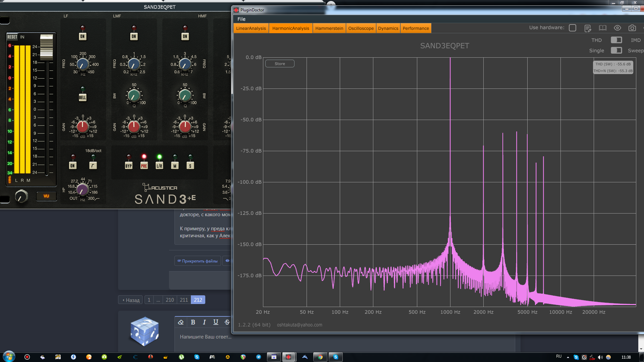The height and width of the screenshot is (362, 644).
Task: Click the RU language indicator
Action: point(558,356)
